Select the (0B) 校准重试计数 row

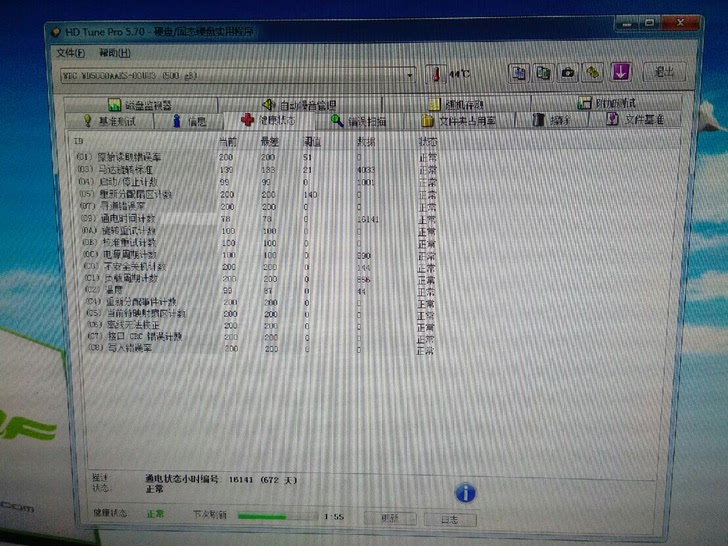click(258, 243)
